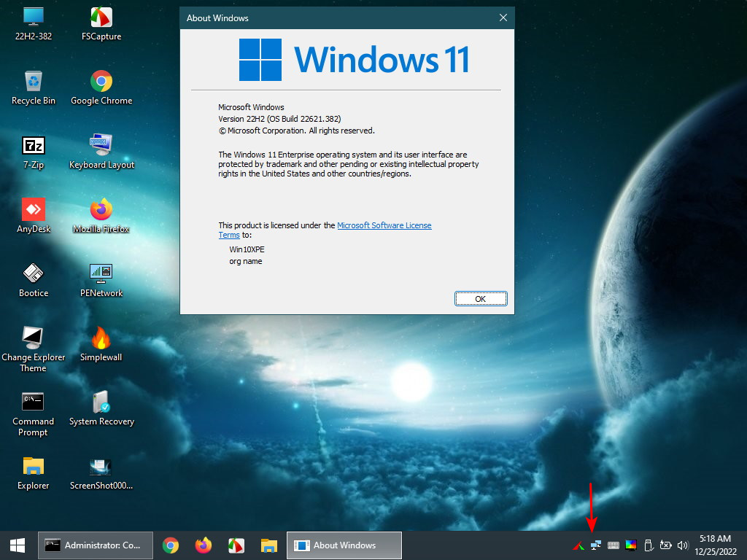This screenshot has height=560, width=747.
Task: Click the FSCapture red-green tray icon
Action: click(578, 545)
